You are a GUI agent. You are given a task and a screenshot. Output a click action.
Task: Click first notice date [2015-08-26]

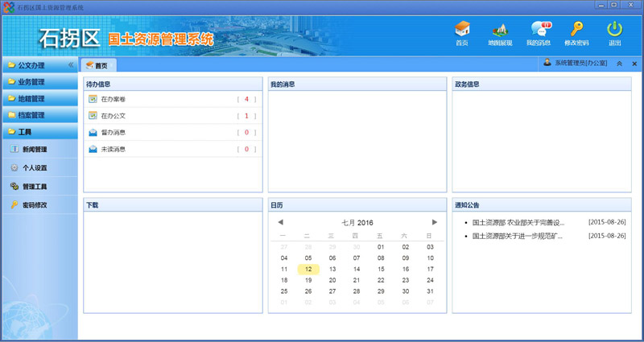(607, 222)
